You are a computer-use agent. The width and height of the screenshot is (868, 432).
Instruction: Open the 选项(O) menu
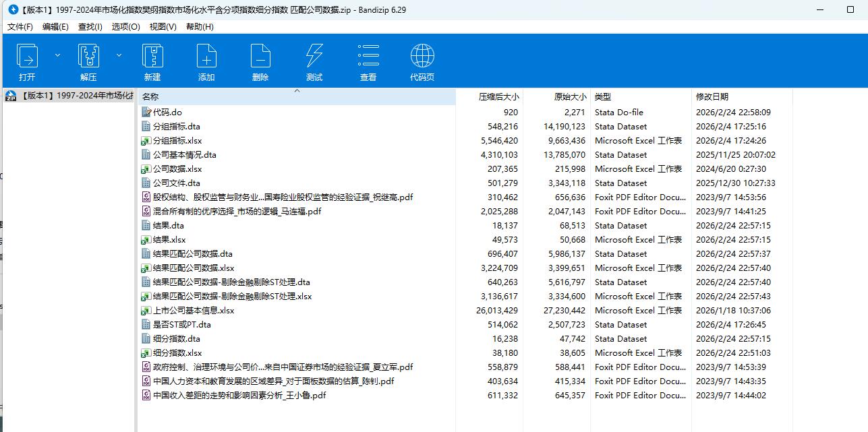(x=126, y=27)
